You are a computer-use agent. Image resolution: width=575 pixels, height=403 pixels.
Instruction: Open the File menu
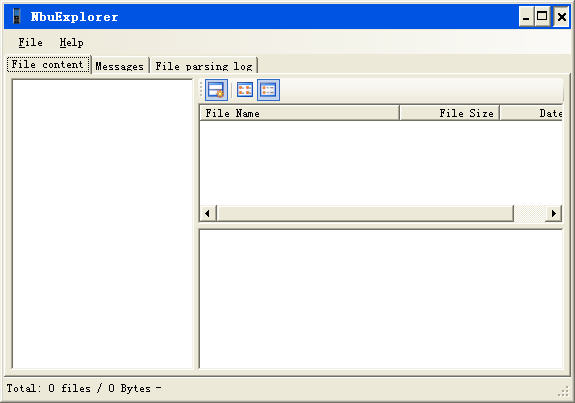click(30, 43)
